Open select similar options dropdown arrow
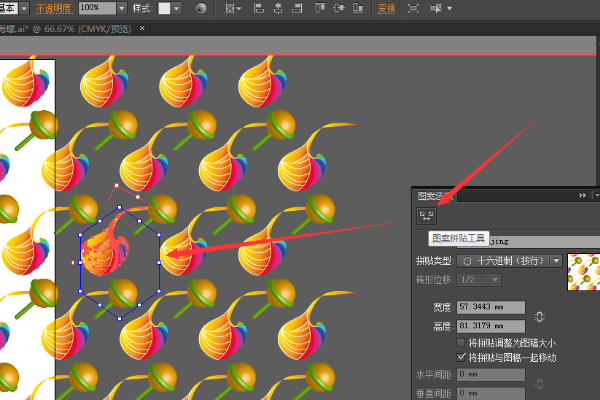The image size is (600, 400). click(449, 8)
